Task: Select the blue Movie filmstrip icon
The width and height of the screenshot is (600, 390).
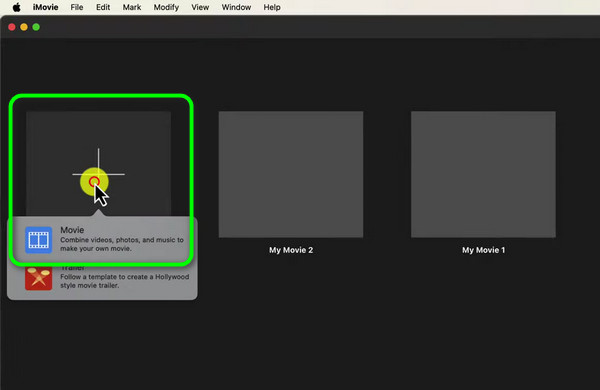Action: [x=39, y=240]
